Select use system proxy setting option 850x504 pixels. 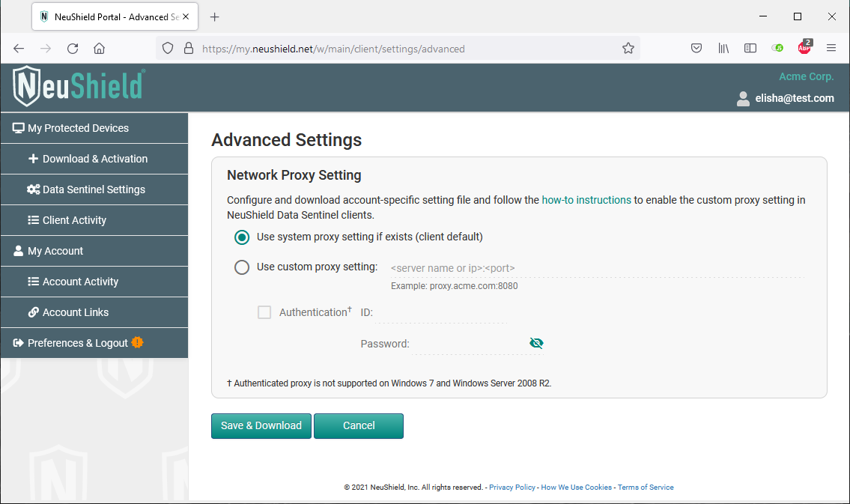tap(241, 237)
